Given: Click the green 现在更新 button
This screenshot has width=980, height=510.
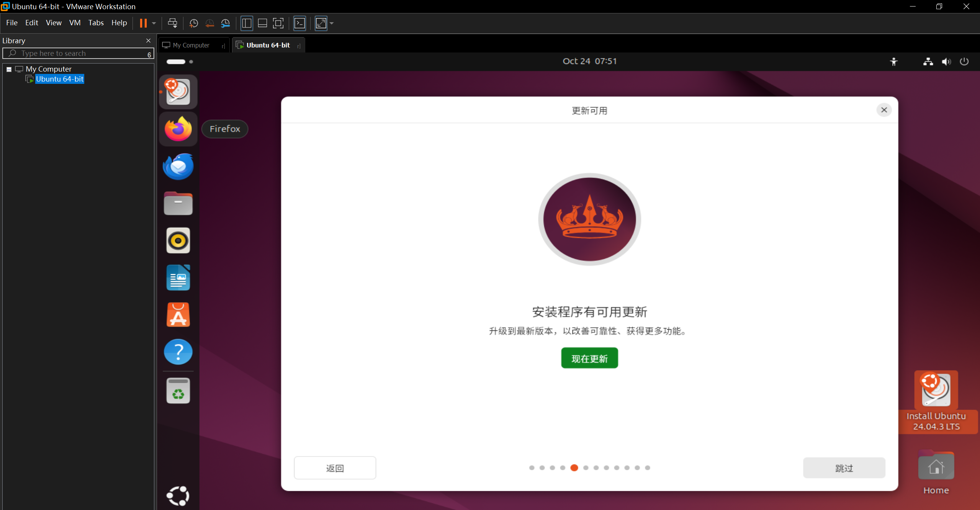Looking at the screenshot, I should pyautogui.click(x=589, y=358).
